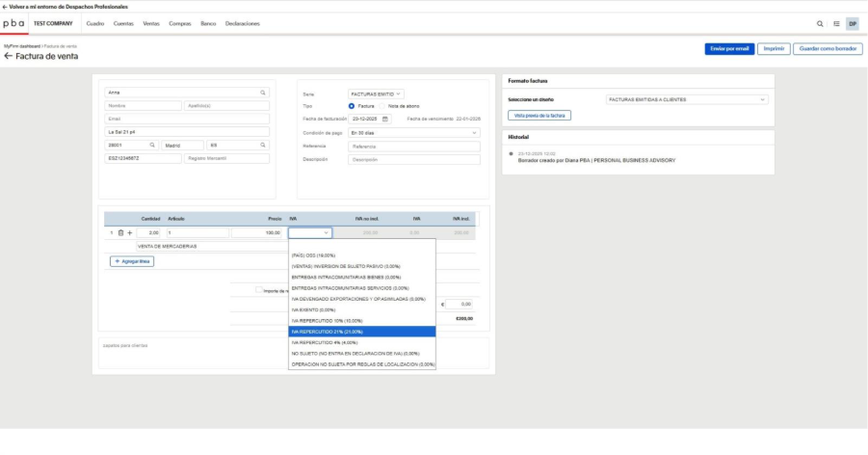
Task: Click the Referencia input field
Action: click(x=414, y=146)
